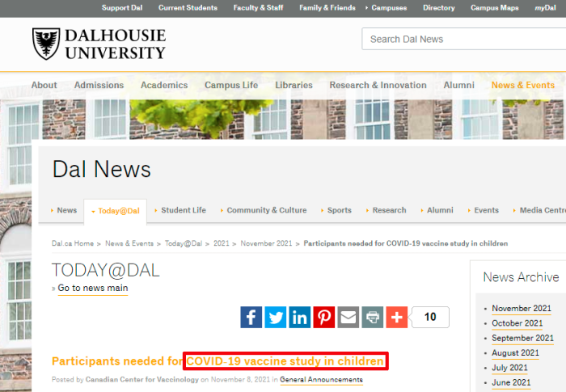566x392 pixels.
Task: Open October 2021 archive
Action: click(517, 323)
